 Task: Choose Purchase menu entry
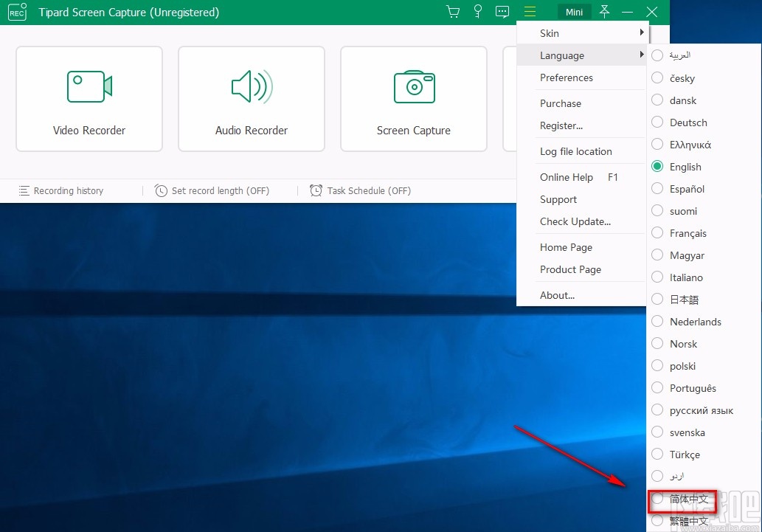pos(581,103)
